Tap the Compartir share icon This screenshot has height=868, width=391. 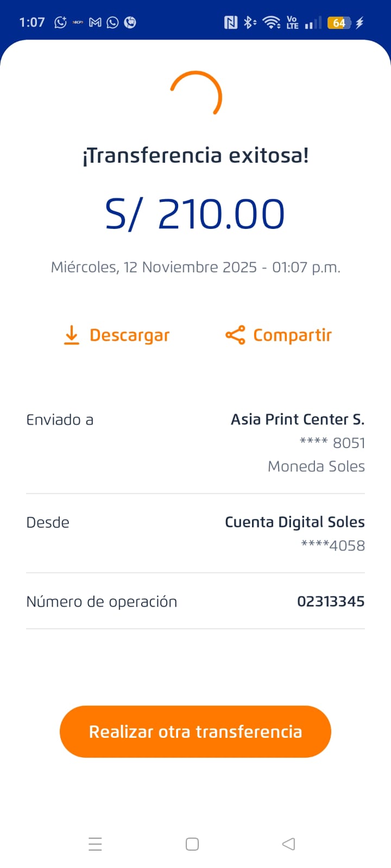[x=235, y=335]
